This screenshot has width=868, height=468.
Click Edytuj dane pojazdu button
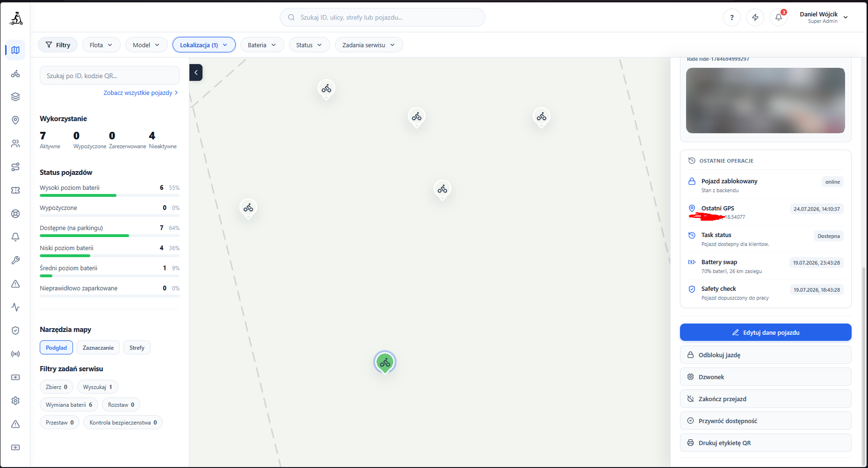click(766, 332)
